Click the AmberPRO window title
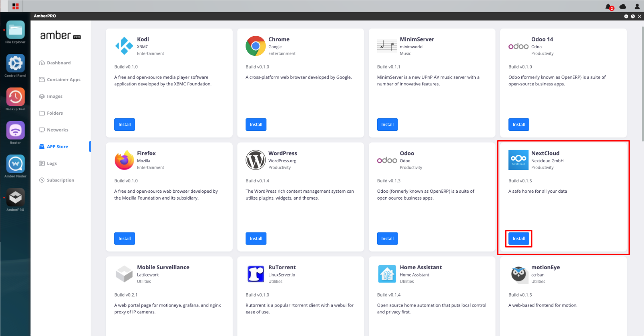The width and height of the screenshot is (644, 336). (x=45, y=16)
